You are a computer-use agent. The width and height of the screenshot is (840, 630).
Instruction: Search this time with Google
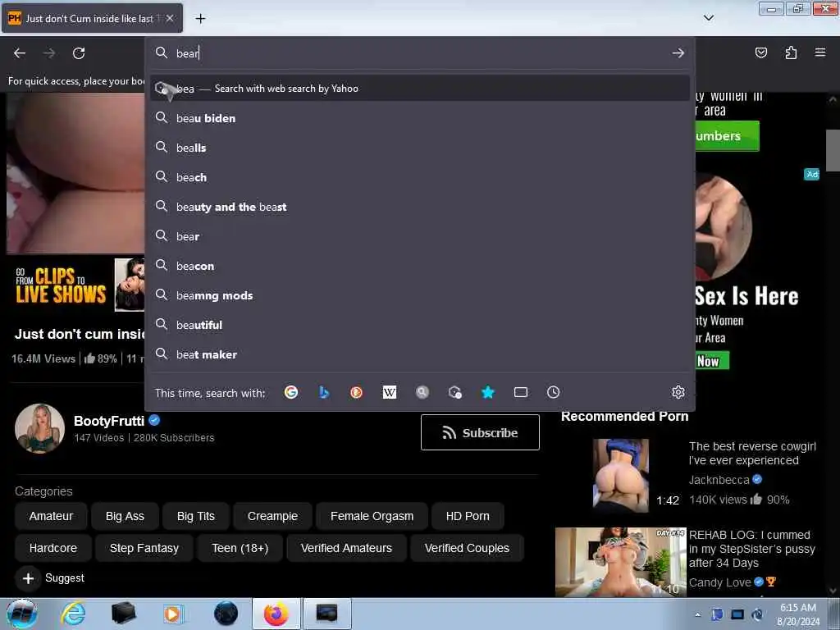[x=291, y=392]
